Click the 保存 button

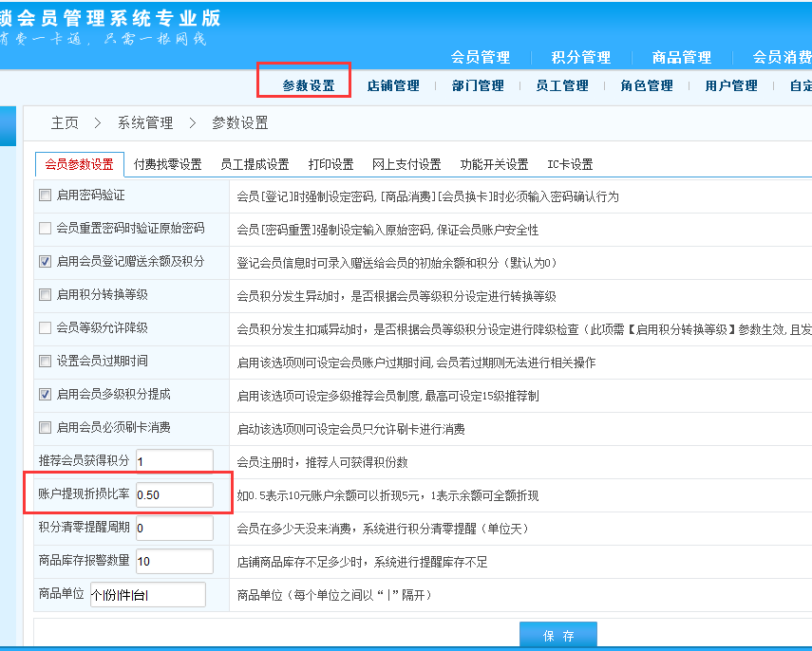point(557,636)
